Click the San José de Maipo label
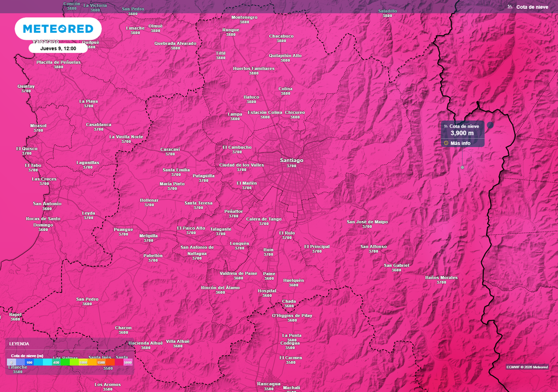Viewport: 558px width, 392px height. [367, 222]
